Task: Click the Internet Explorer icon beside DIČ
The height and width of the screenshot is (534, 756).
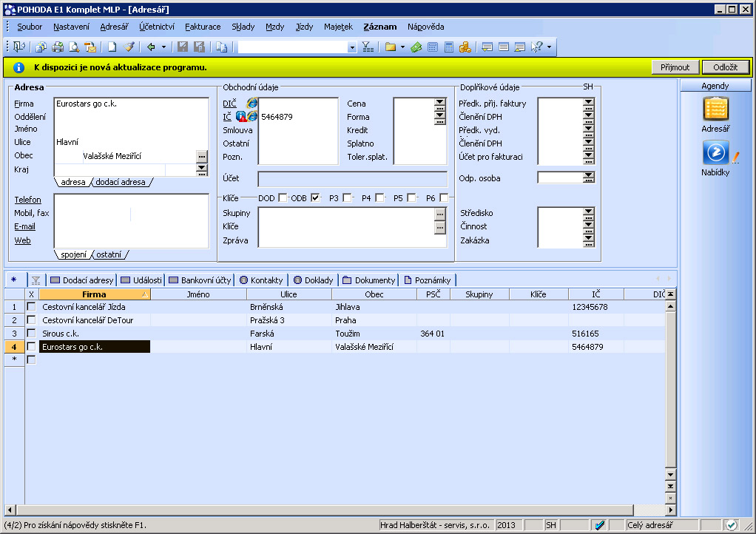Action: click(x=252, y=103)
